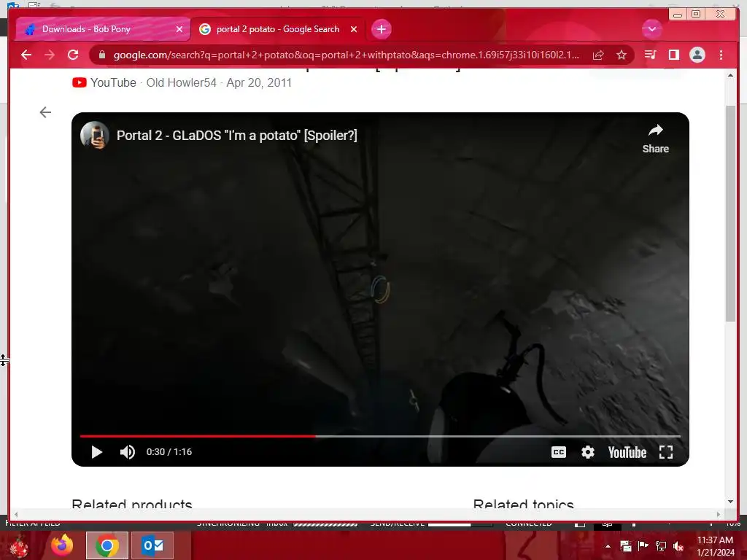This screenshot has height=560, width=747.
Task: Launch Firefox from the taskbar
Action: (63, 545)
